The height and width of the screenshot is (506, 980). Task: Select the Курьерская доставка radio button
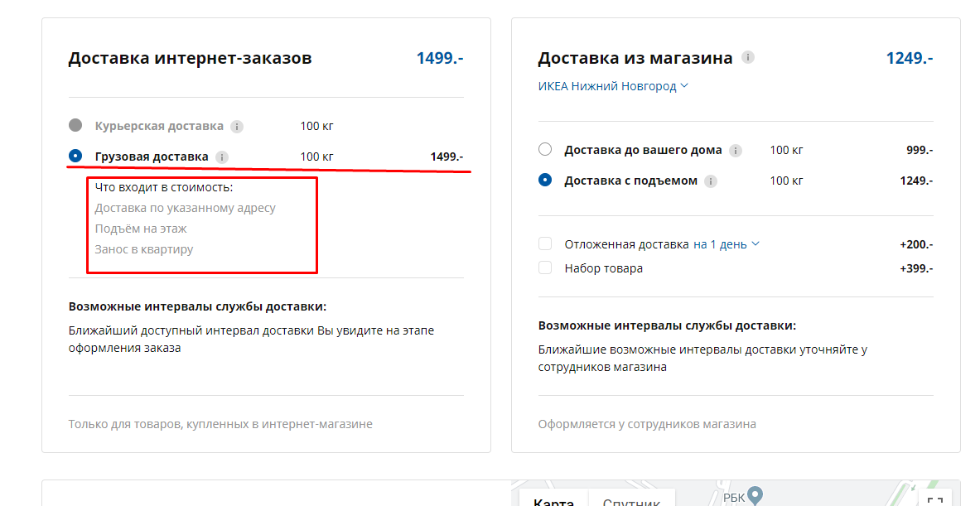click(x=75, y=126)
